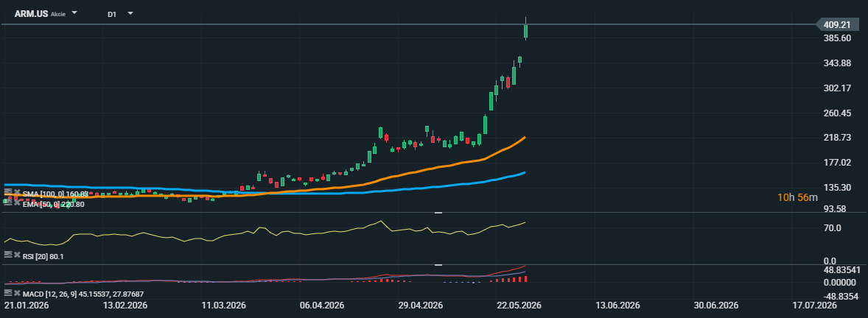Click the RSI panel resize handle
868x318 pixels.
[438, 213]
